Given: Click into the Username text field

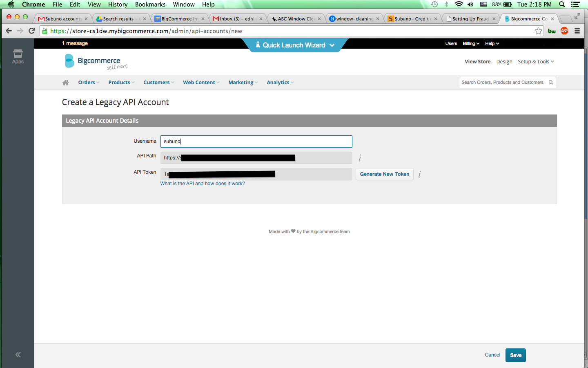Looking at the screenshot, I should (x=256, y=141).
